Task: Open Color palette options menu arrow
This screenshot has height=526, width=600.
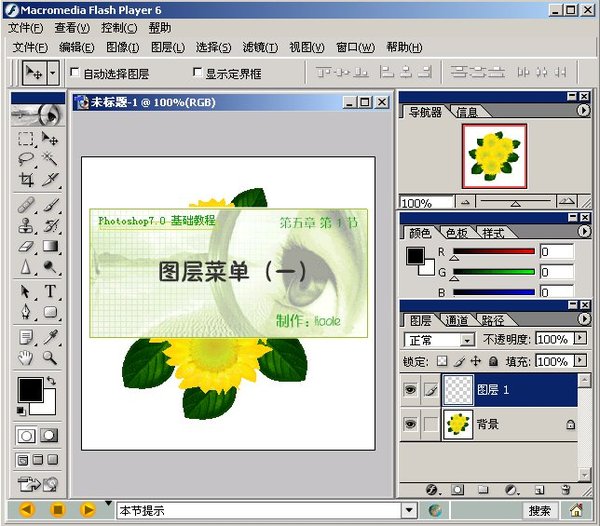Action: coord(584,231)
